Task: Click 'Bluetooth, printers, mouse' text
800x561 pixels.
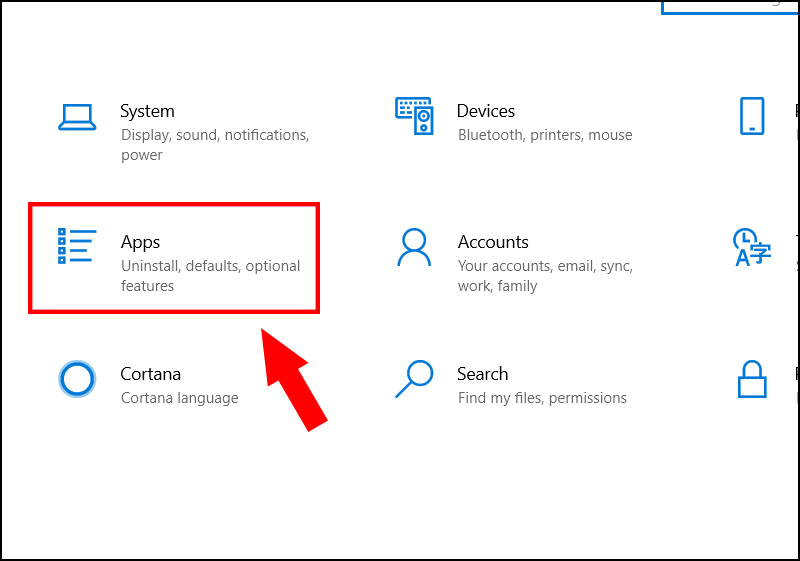Action: coord(545,135)
